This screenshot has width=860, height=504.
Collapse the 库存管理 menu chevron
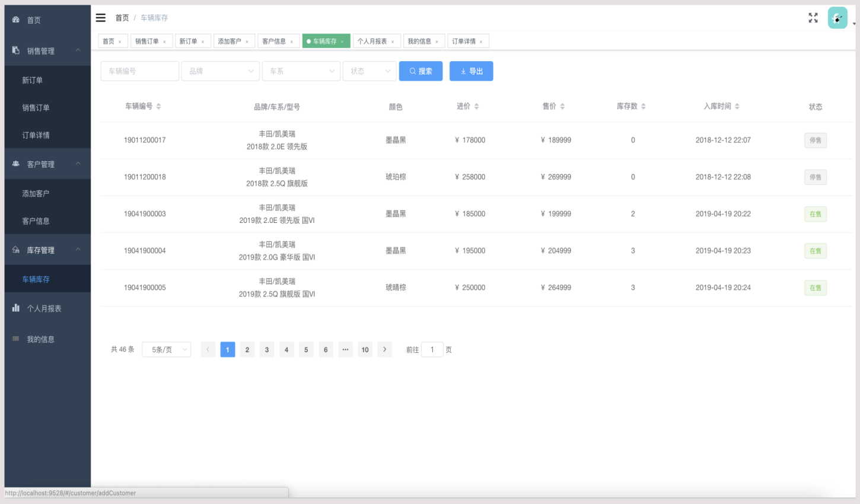pyautogui.click(x=78, y=250)
